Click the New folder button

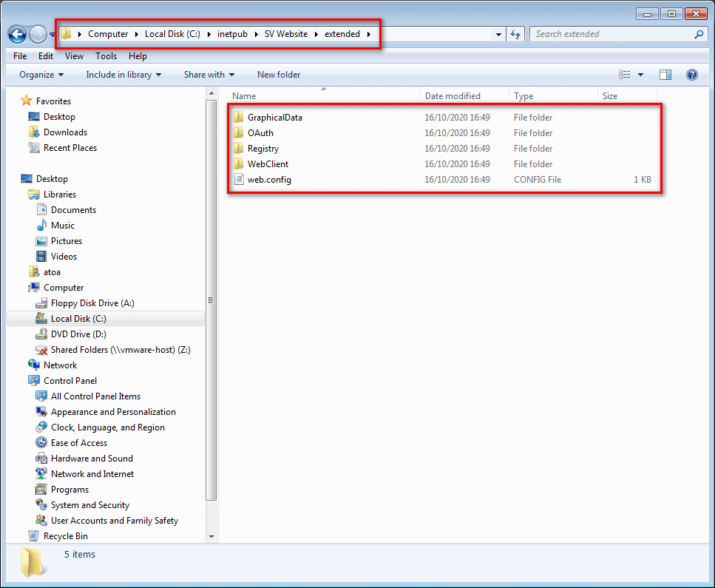[279, 75]
